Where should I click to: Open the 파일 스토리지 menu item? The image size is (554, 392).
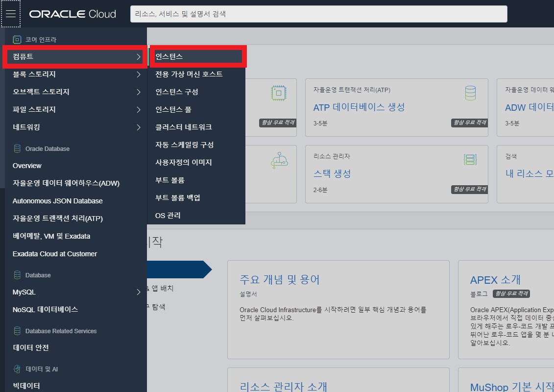click(x=75, y=110)
